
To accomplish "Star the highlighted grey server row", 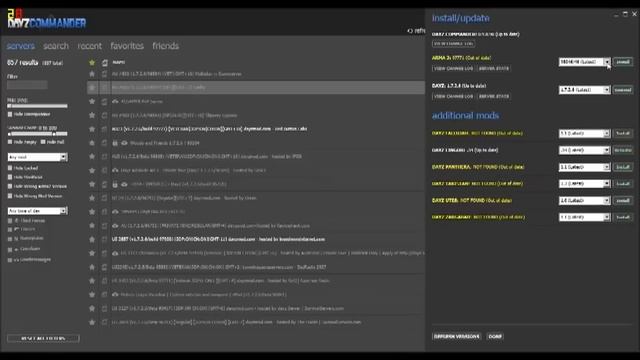I will click(92, 87).
